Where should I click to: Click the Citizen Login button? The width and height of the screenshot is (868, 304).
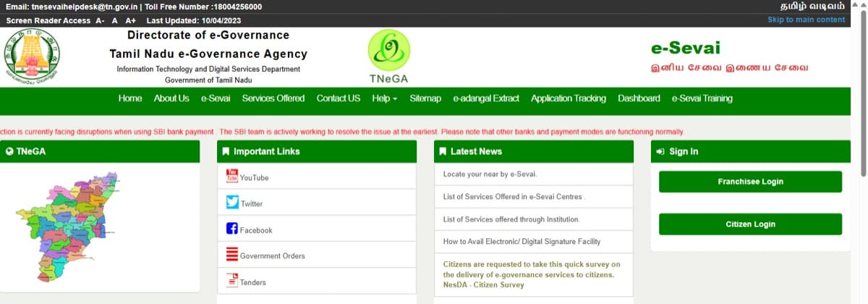click(x=750, y=224)
